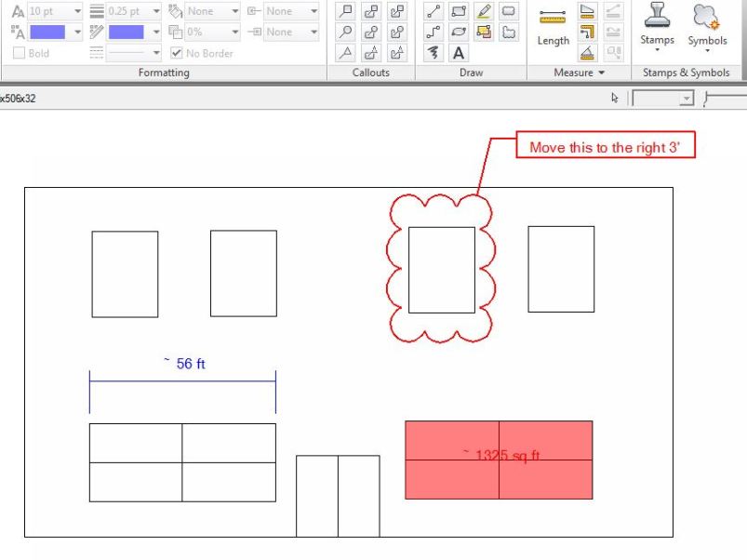The image size is (747, 560).
Task: Open the 0% transparency dropdown
Action: [x=234, y=32]
